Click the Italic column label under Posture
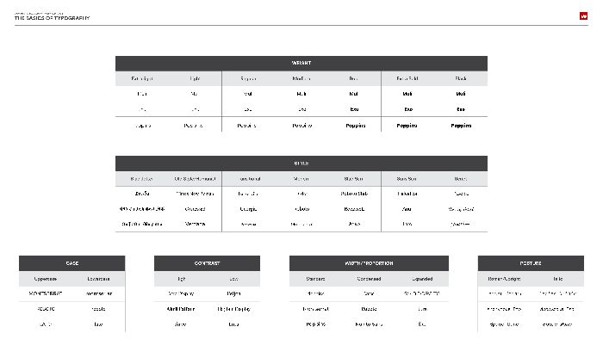603x364 pixels. pos(557,279)
